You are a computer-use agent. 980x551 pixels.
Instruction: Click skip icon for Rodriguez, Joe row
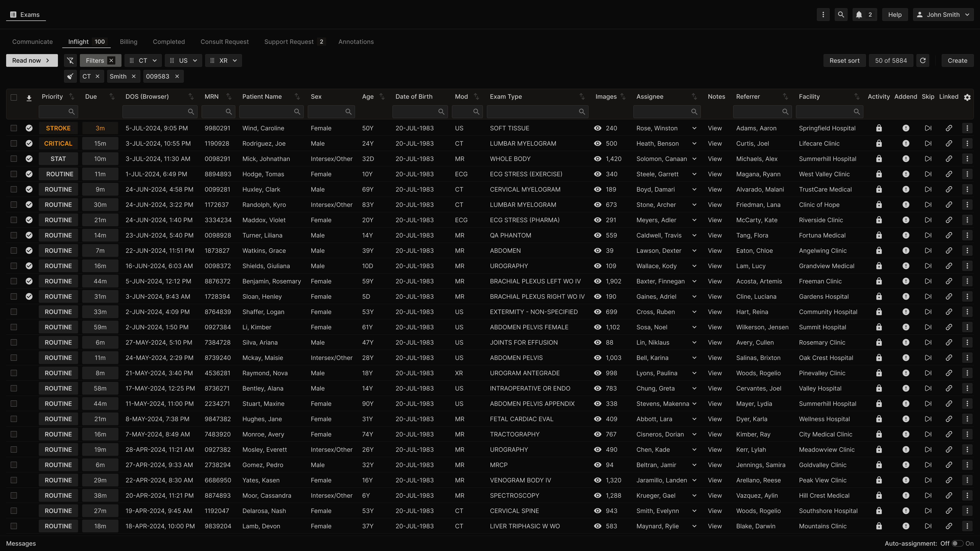tap(928, 143)
